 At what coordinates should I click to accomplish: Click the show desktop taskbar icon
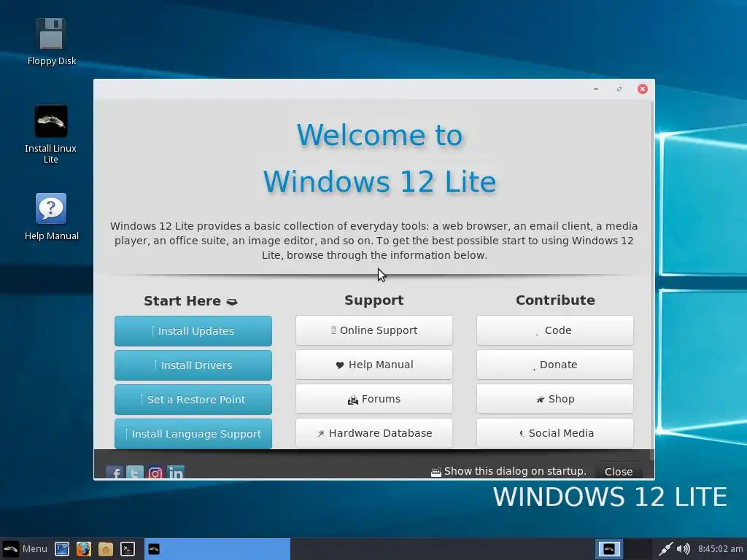click(62, 549)
